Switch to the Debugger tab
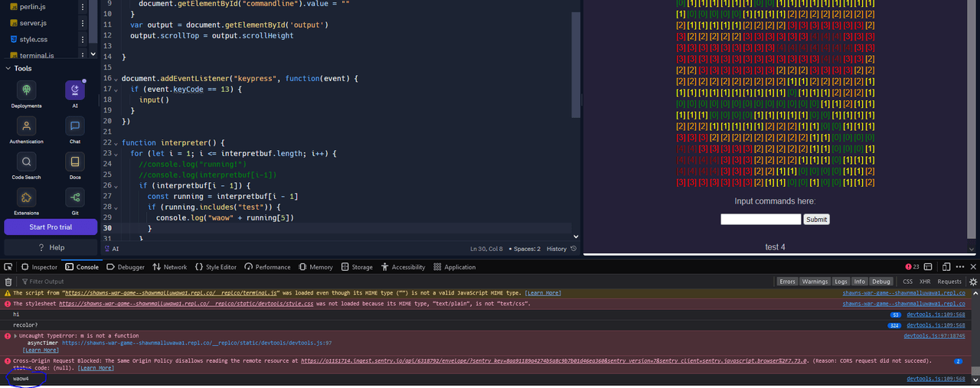Screen dimensions: 980x388 pyautogui.click(x=126, y=267)
